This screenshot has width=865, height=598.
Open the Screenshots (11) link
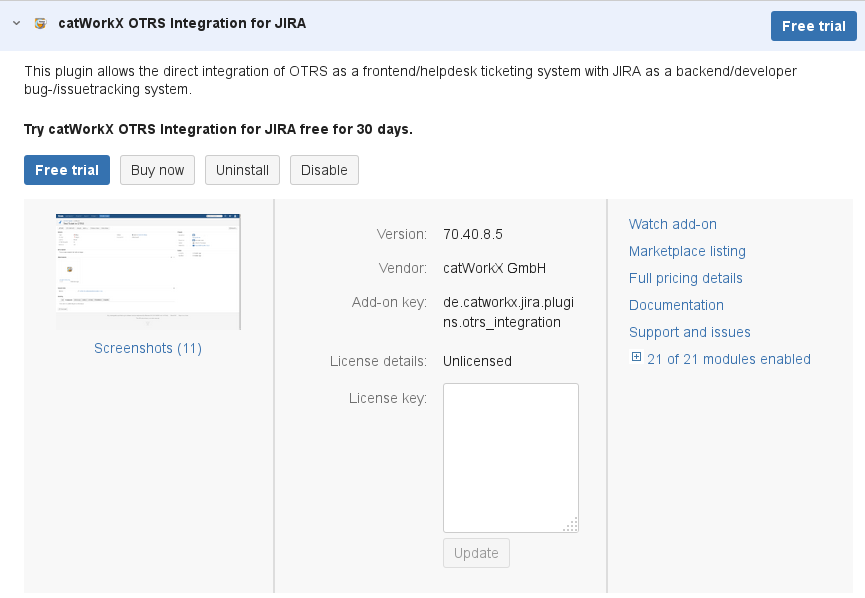pyautogui.click(x=148, y=348)
